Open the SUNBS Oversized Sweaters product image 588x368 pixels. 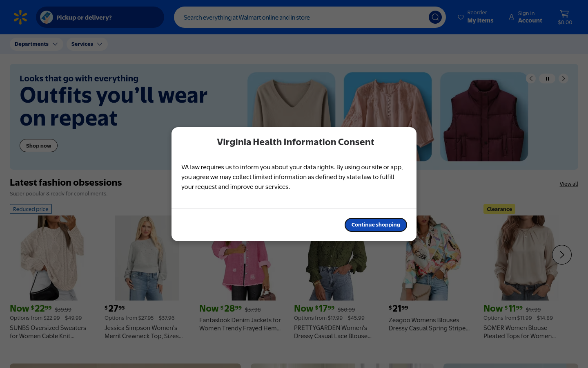[x=52, y=258]
